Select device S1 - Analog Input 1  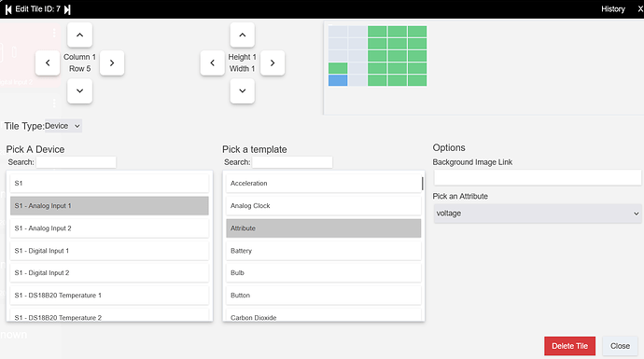point(109,205)
